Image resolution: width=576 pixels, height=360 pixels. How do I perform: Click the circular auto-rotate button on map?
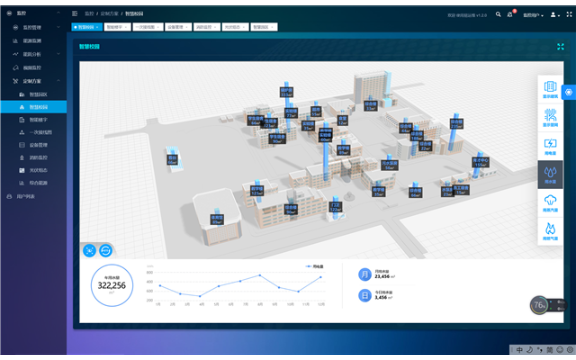click(106, 251)
